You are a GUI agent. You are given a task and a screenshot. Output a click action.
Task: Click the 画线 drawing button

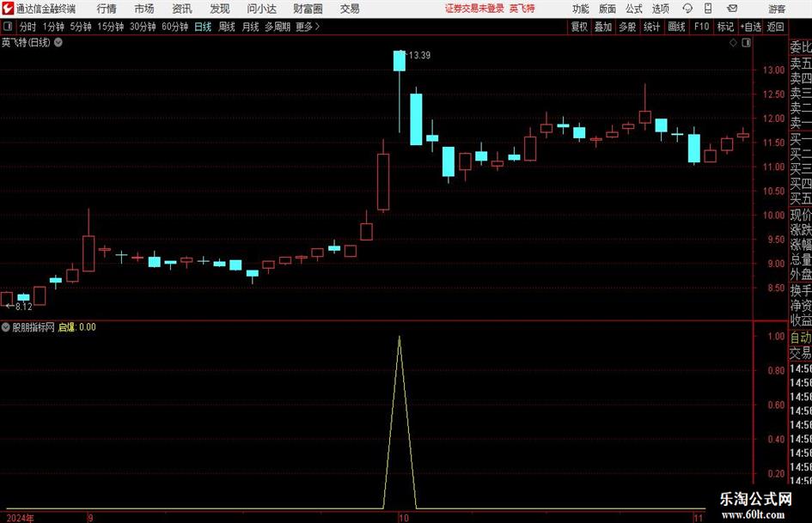676,27
